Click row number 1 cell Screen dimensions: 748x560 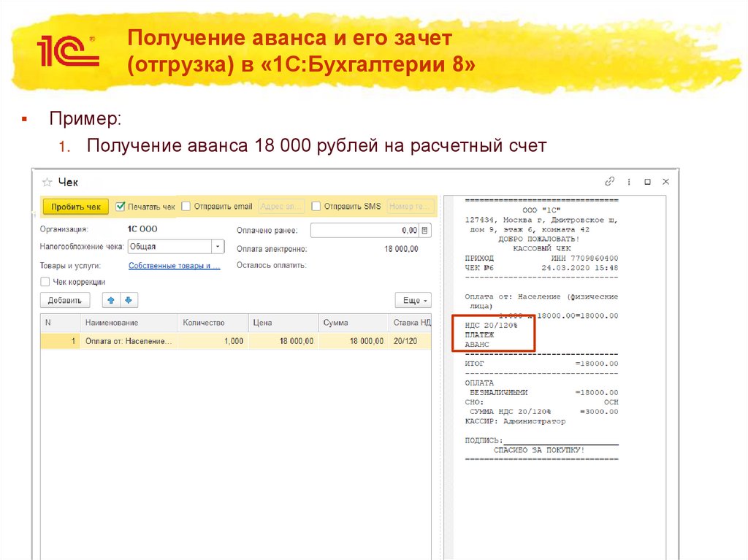click(x=60, y=341)
